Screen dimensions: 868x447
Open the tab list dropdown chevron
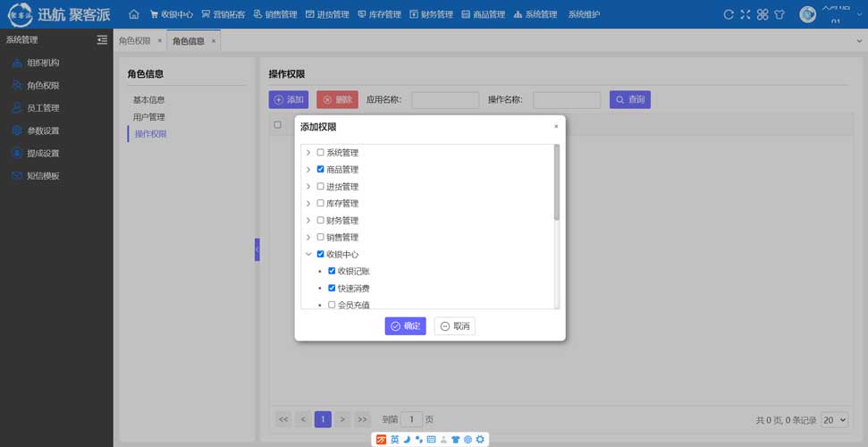[859, 41]
